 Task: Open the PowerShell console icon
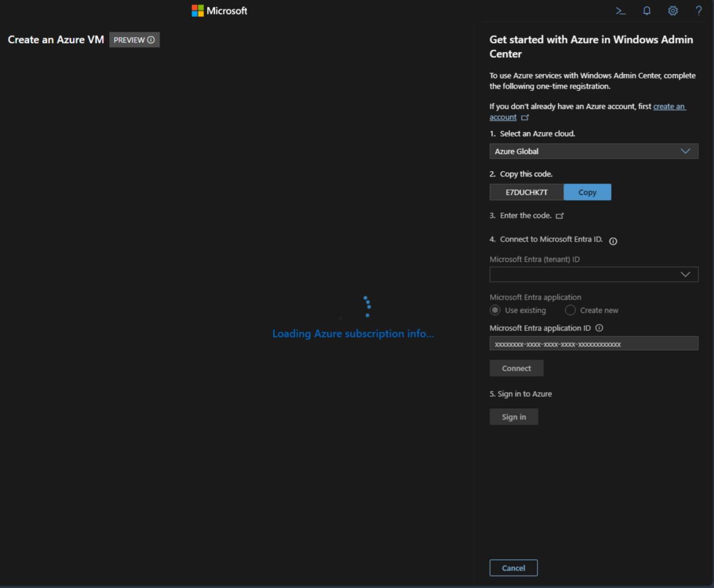pos(621,10)
